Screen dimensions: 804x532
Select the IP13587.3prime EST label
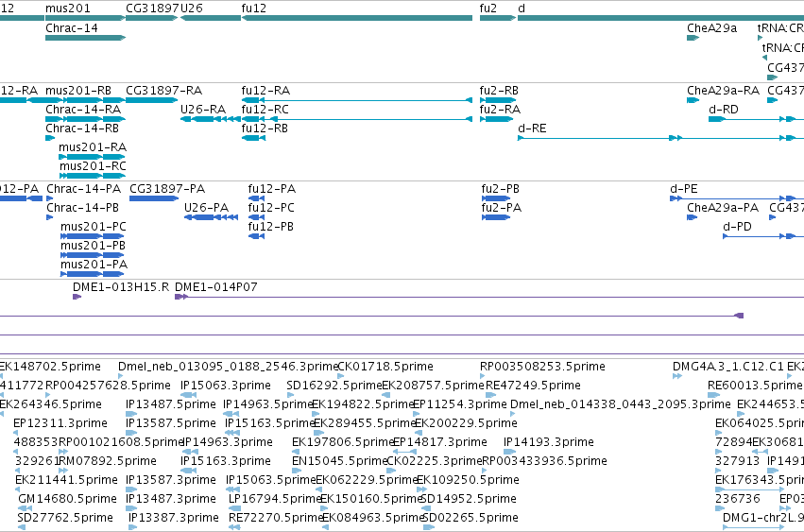click(171, 480)
